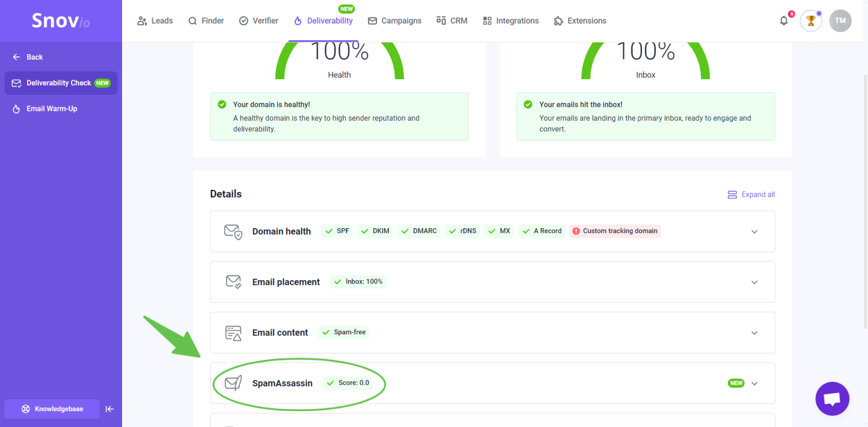The image size is (868, 427).
Task: Expand the SpamAssassin section chevron
Action: (754, 384)
